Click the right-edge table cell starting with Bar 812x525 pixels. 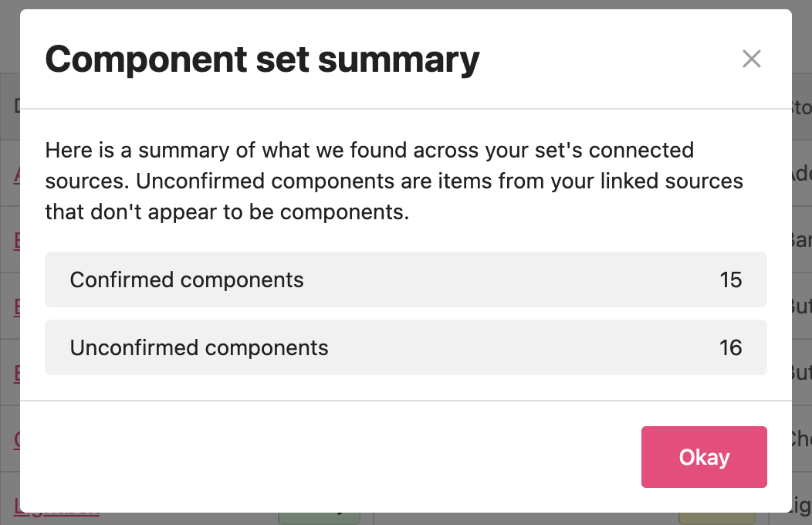point(801,241)
